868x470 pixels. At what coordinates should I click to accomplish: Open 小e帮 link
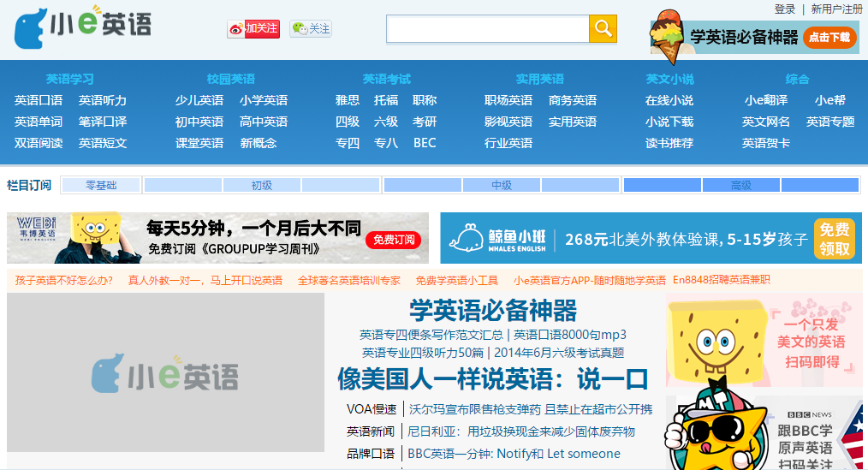point(830,100)
